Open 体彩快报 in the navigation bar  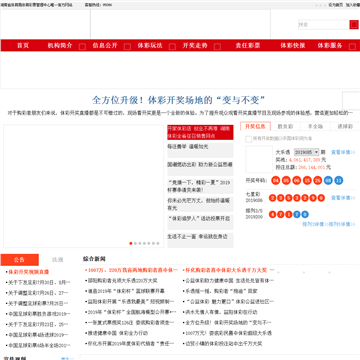pos(293,46)
